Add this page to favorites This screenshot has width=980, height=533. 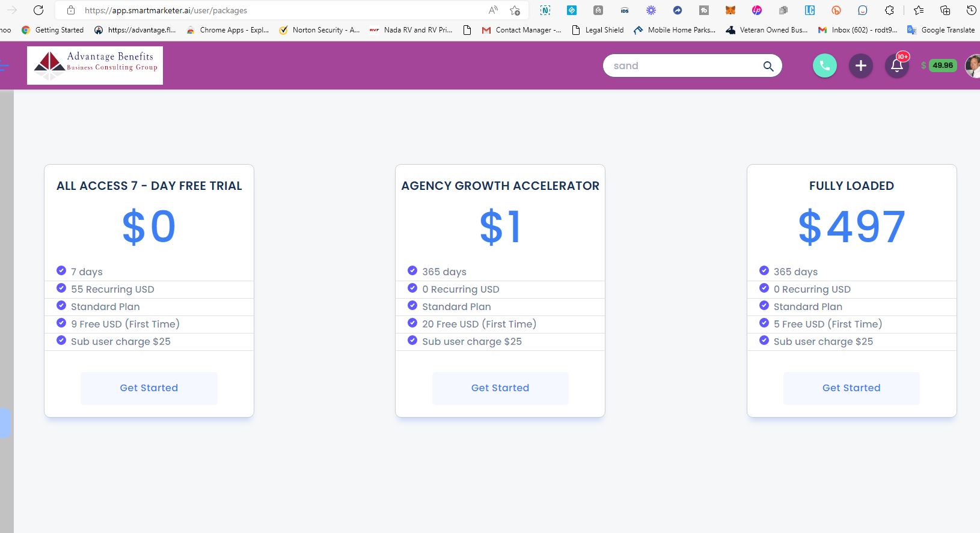(x=515, y=10)
